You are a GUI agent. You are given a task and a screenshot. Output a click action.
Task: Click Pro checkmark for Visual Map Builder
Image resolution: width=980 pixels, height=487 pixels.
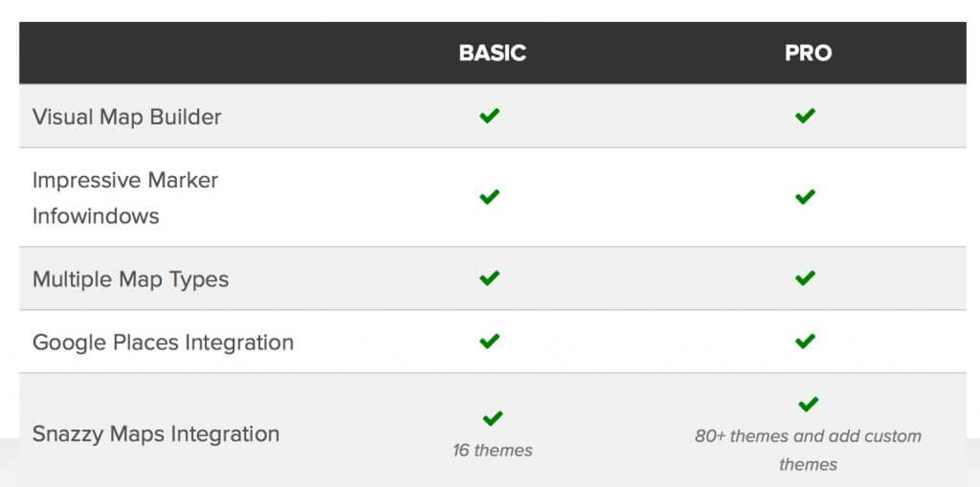coord(805,116)
